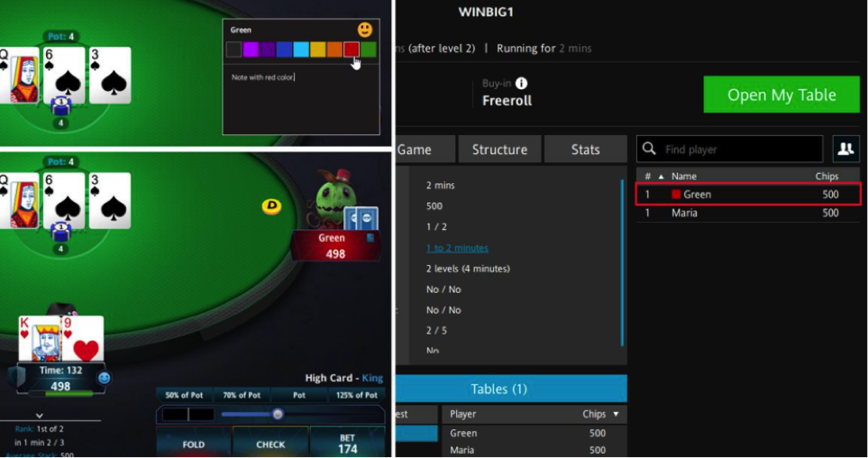Screen dimensions: 868x458
Task: Open the Stats tab
Action: pos(585,150)
